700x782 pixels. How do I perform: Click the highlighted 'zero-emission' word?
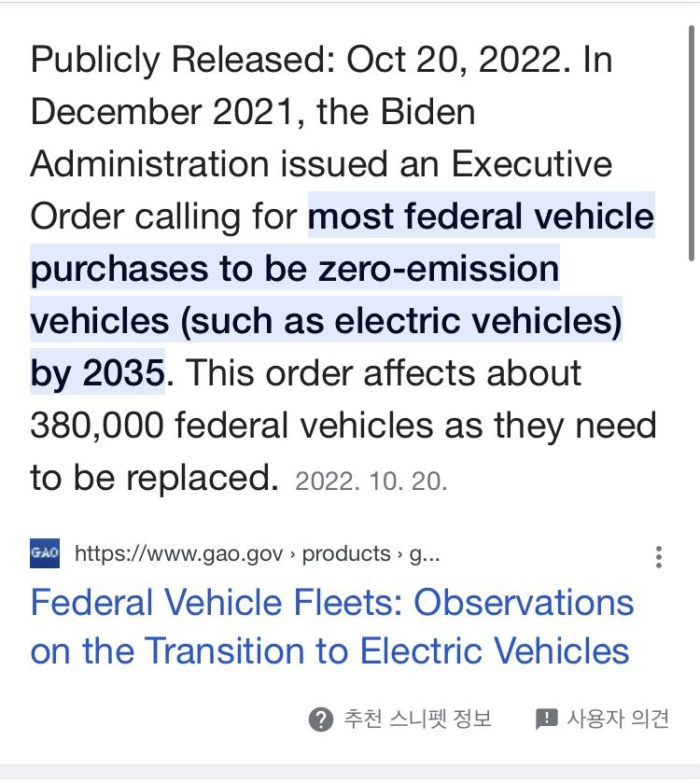[441, 269]
